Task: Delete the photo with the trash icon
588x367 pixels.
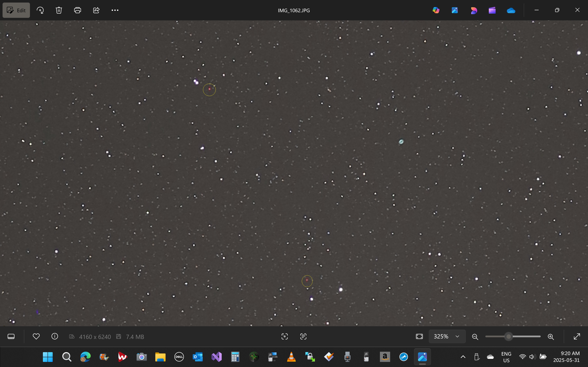Action: pyautogui.click(x=59, y=10)
